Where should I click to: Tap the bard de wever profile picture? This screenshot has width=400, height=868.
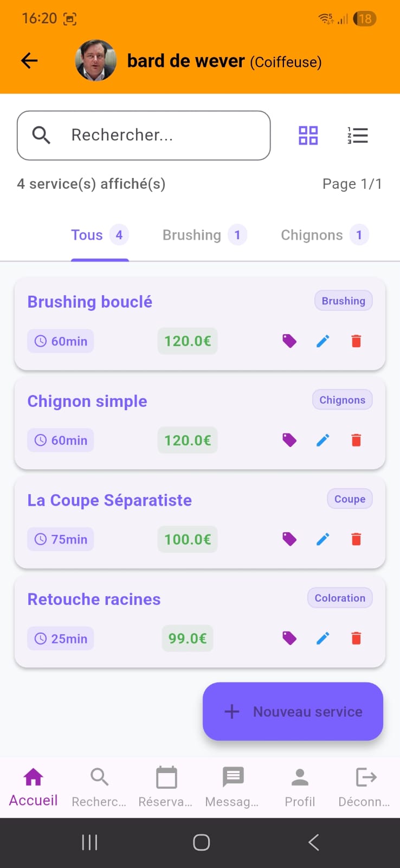tap(95, 61)
